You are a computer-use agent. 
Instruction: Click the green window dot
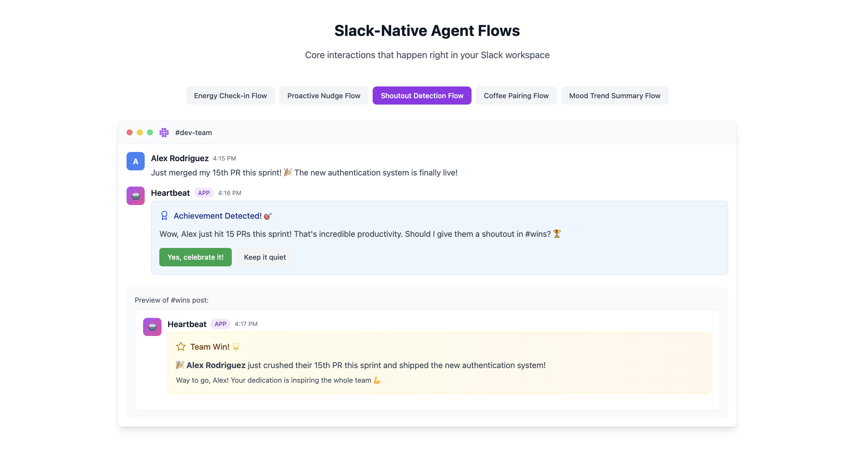point(150,132)
